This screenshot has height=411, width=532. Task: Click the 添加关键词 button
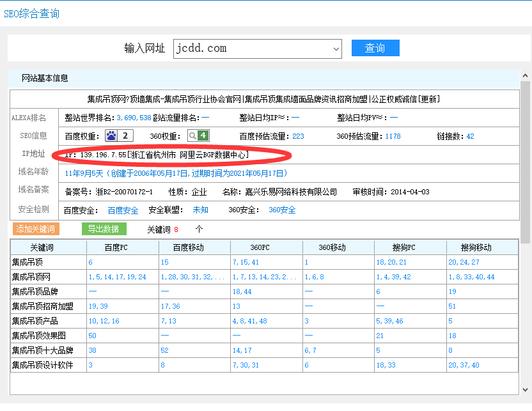pyautogui.click(x=36, y=229)
